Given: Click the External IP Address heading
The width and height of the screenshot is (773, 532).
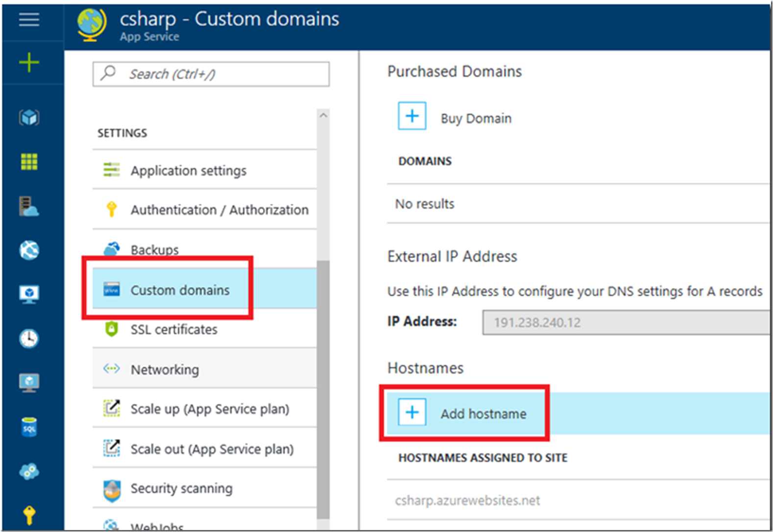Looking at the screenshot, I should pos(452,256).
